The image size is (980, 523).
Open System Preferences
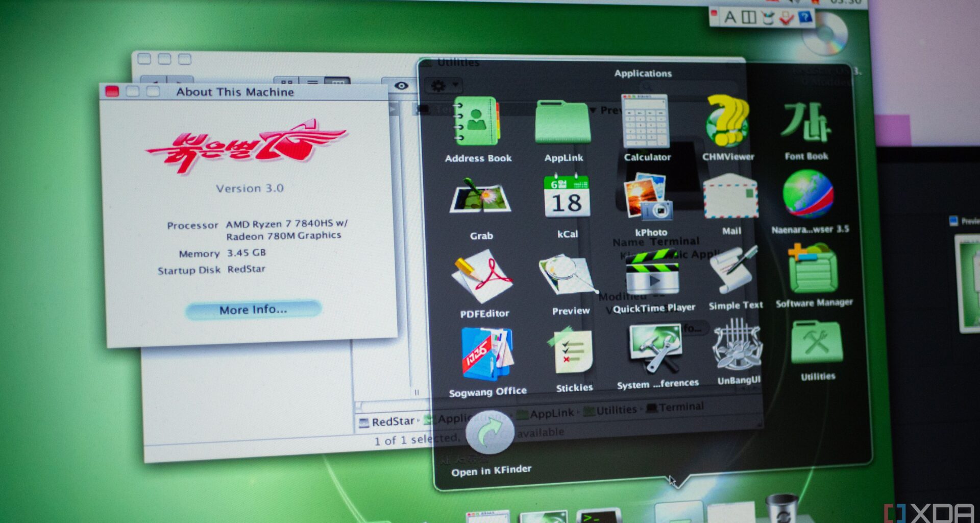(655, 348)
